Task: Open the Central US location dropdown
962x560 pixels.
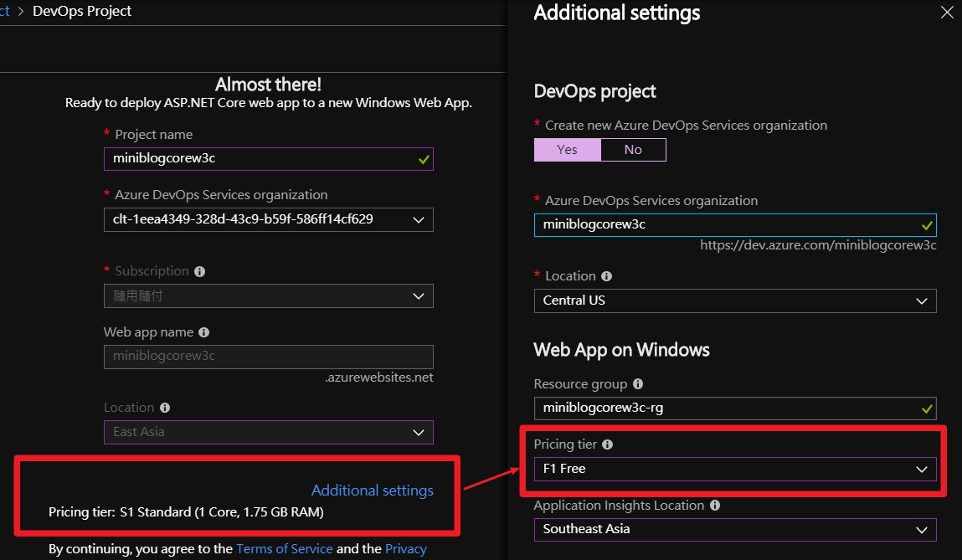Action: pyautogui.click(x=735, y=301)
